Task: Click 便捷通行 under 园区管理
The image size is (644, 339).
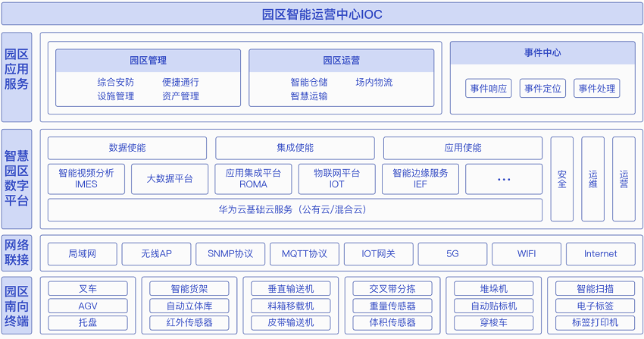Action: 180,82
